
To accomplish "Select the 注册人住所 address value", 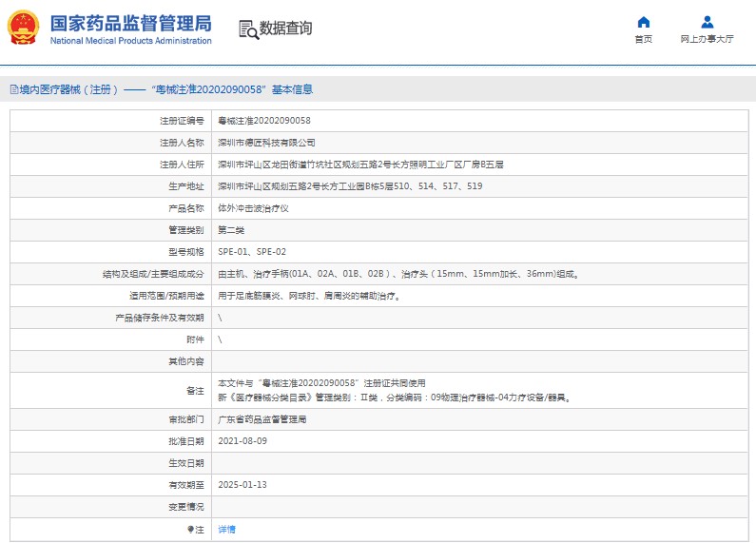I will tap(360, 165).
